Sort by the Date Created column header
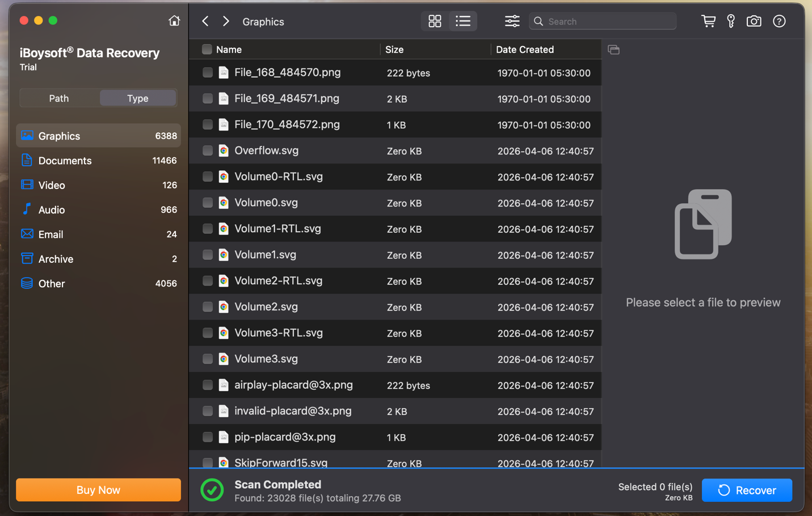The height and width of the screenshot is (516, 812). (525, 49)
